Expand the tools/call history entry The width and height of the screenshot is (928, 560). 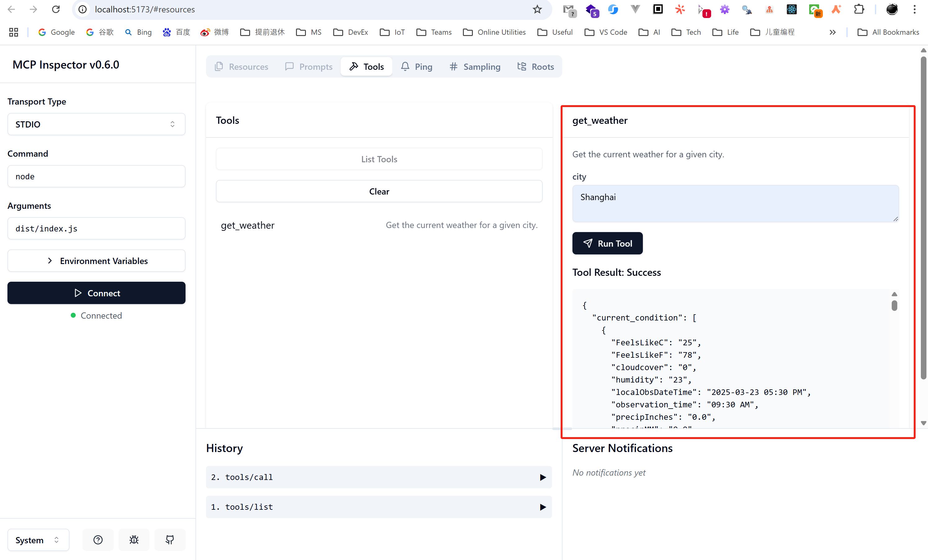(x=379, y=477)
